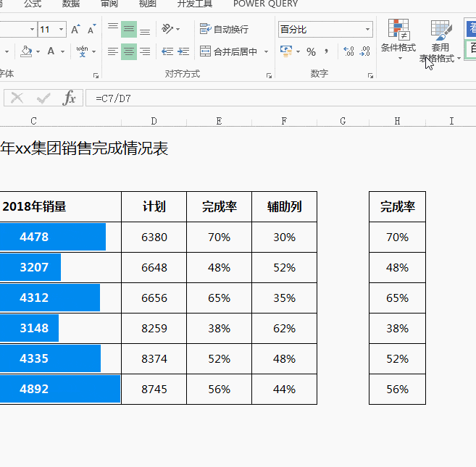Click the 62% cell in 辅助列
This screenshot has height=467, width=476.
[284, 328]
